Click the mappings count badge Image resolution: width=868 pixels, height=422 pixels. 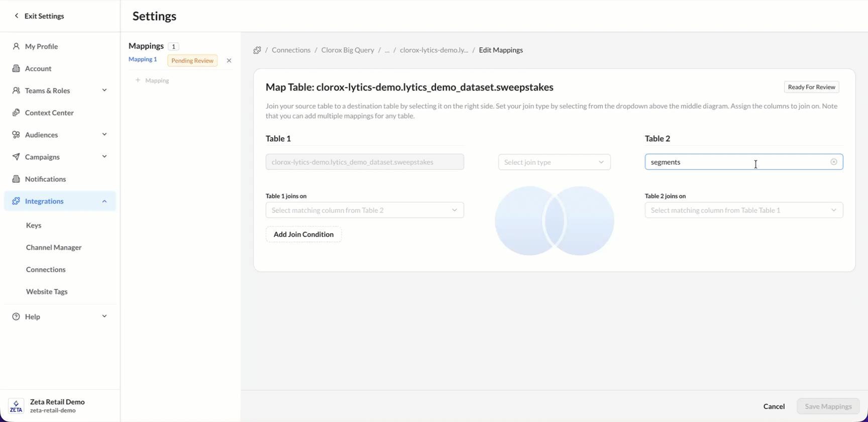(x=173, y=46)
